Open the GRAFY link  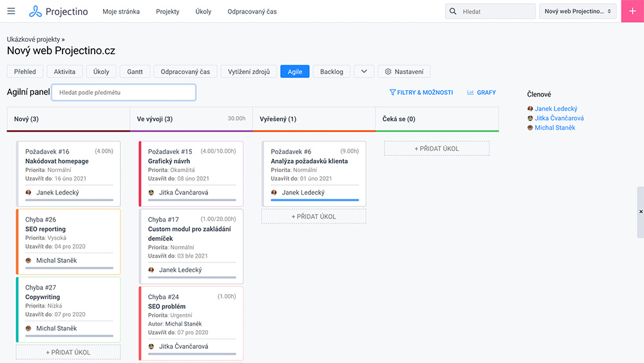pos(482,92)
